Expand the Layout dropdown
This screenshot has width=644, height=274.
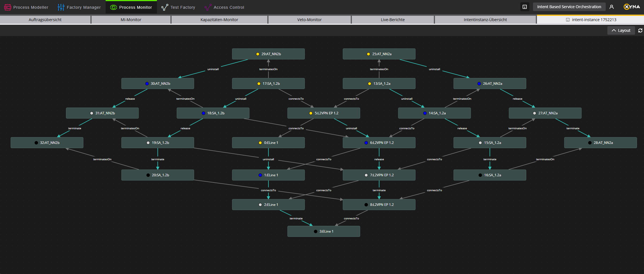coord(621,30)
